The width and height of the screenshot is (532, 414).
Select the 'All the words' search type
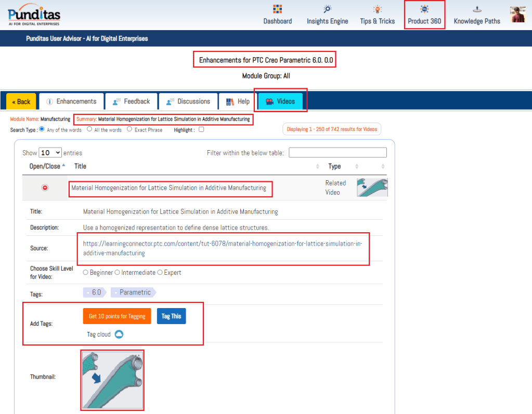click(89, 129)
